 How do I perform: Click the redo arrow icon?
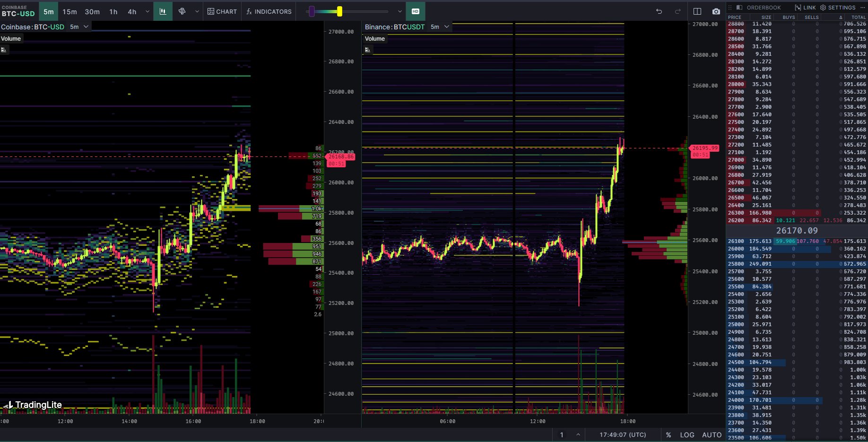pos(677,11)
